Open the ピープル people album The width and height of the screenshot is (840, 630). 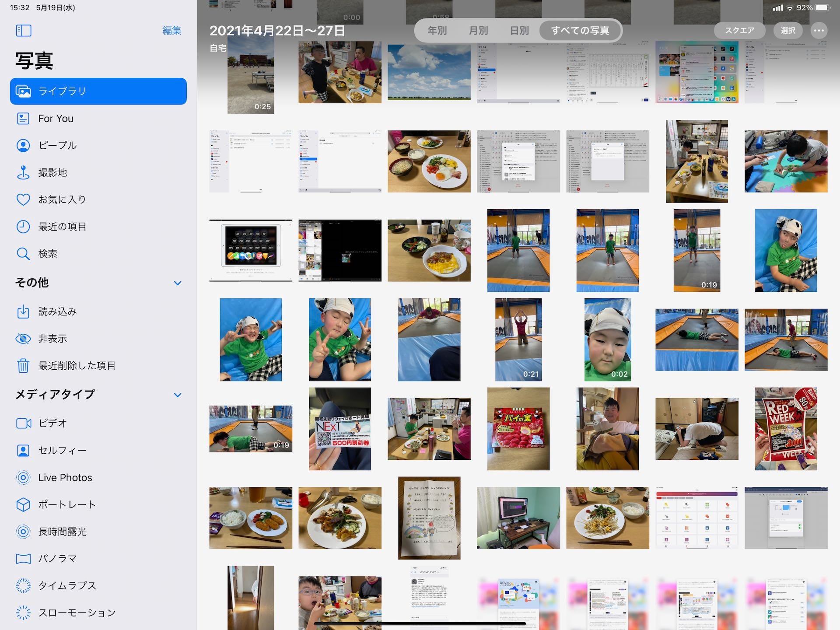pyautogui.click(x=57, y=145)
